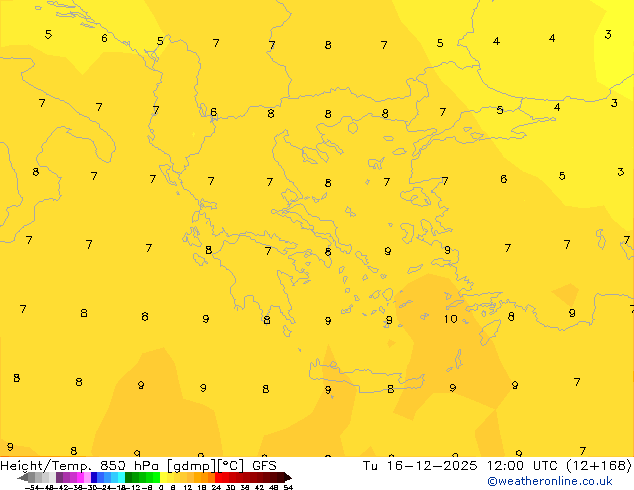
Task: Click the '24' scale label
Action: (x=216, y=487)
